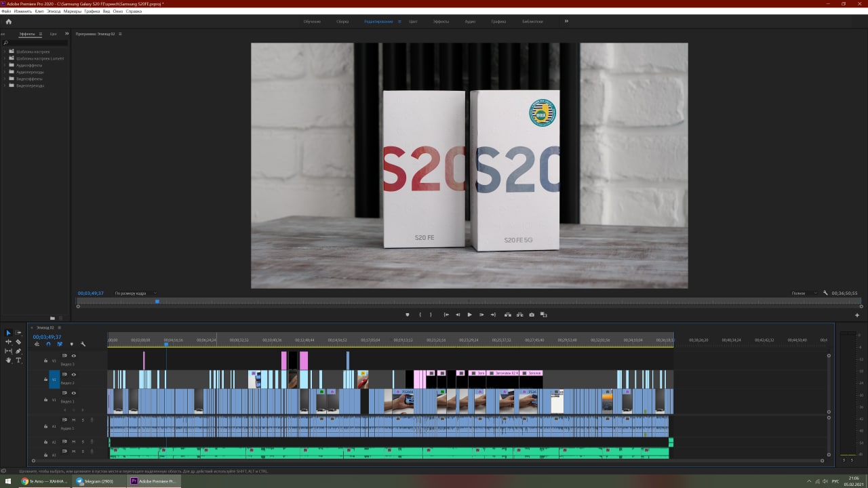
Task: Select the Hand tool
Action: coord(9,361)
